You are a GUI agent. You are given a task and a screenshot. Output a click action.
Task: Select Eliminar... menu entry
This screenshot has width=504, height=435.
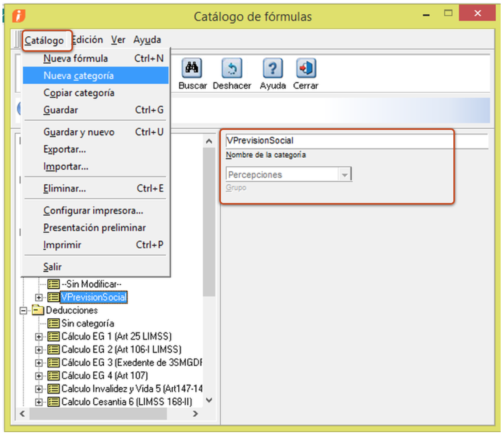coord(96,188)
